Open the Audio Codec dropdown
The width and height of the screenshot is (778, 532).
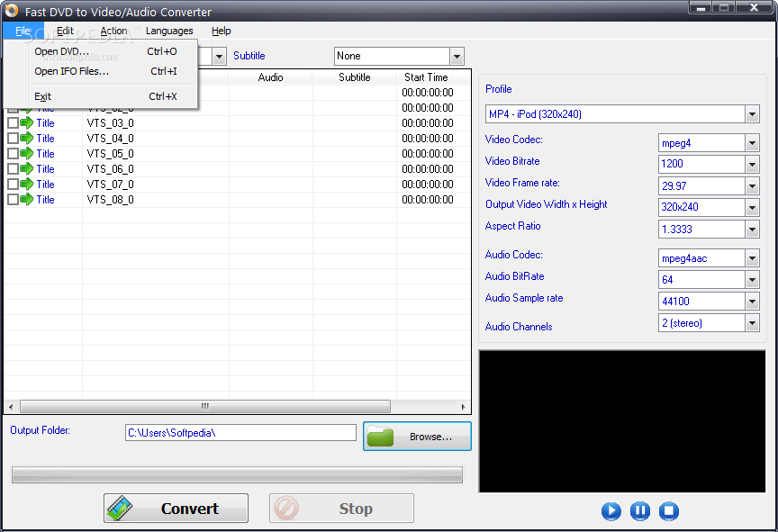(x=752, y=257)
